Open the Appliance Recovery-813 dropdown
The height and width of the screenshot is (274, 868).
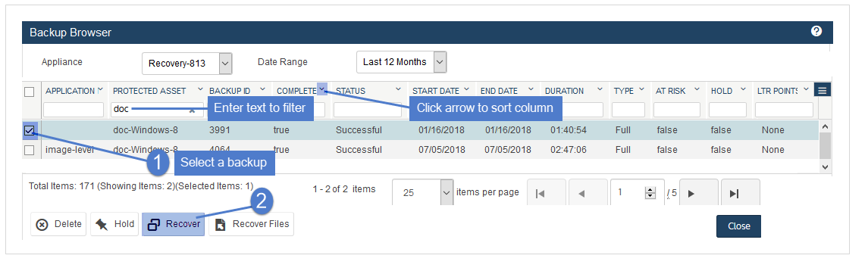[187, 63]
